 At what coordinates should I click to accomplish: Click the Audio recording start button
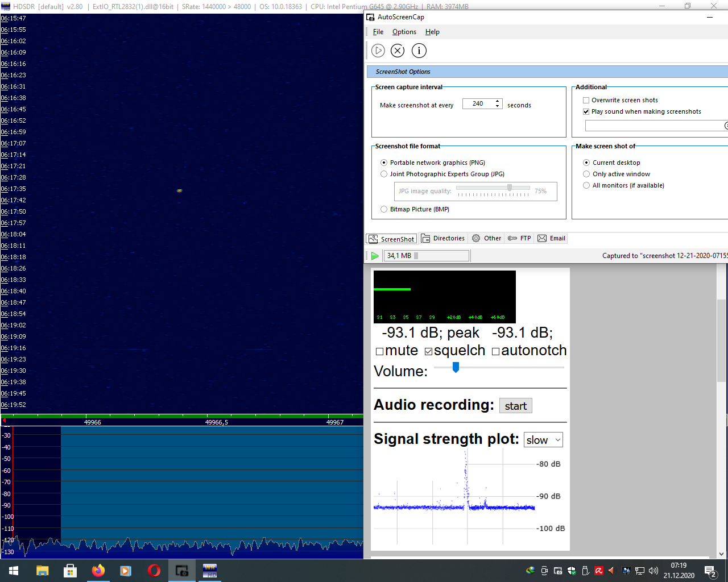tap(515, 406)
